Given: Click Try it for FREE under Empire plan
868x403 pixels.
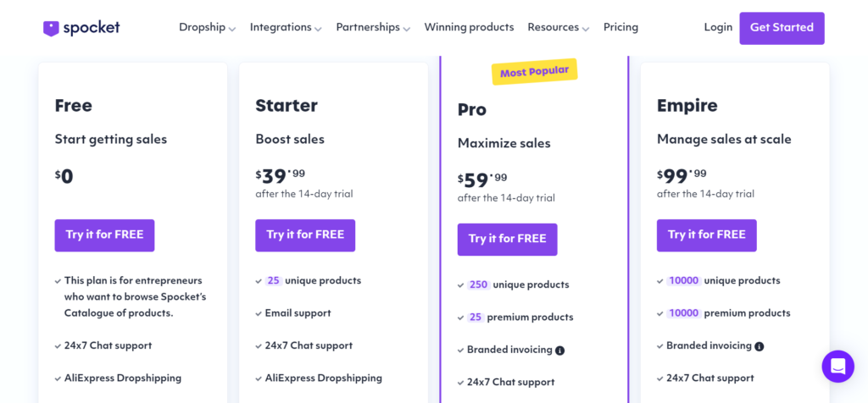Looking at the screenshot, I should [706, 235].
